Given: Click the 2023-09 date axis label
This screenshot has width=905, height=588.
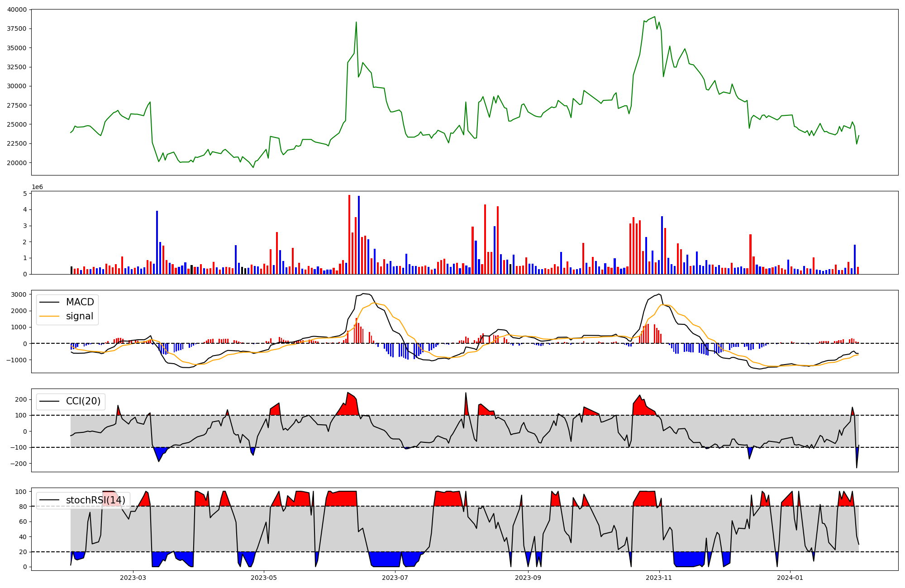Looking at the screenshot, I should tap(528, 578).
